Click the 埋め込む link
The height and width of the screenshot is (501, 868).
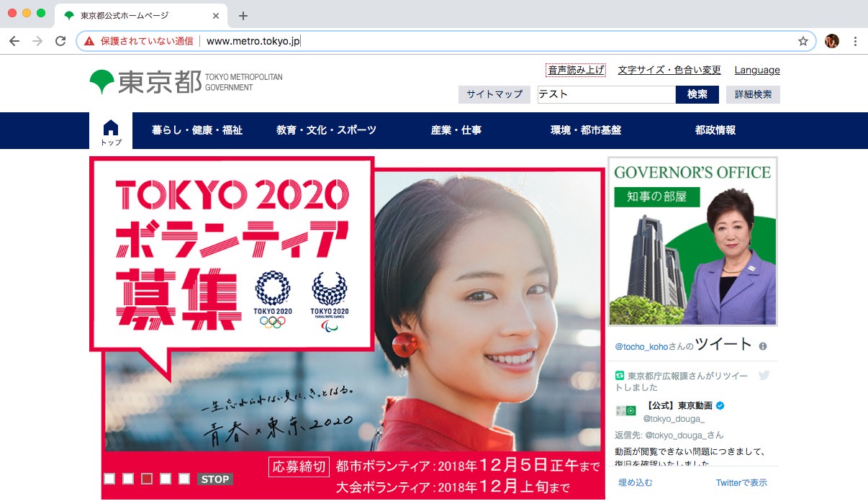point(636,483)
